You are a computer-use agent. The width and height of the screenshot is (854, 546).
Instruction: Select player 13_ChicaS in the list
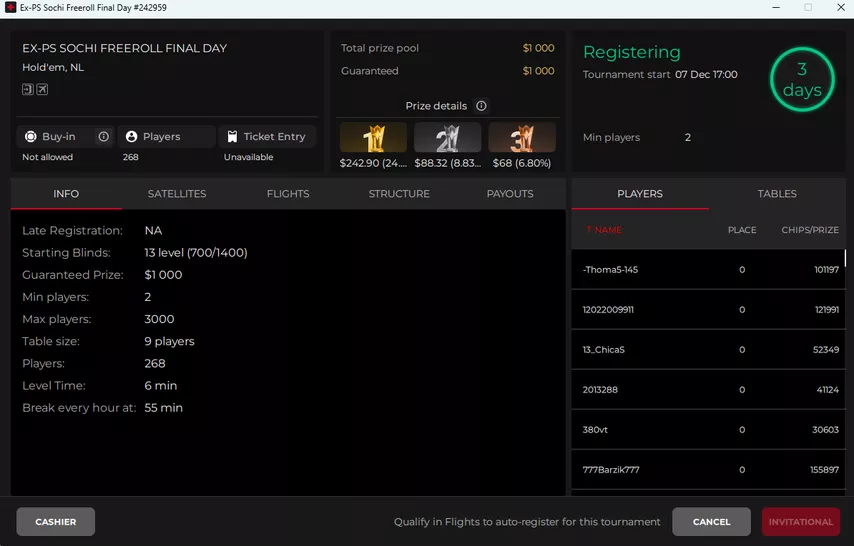point(604,350)
